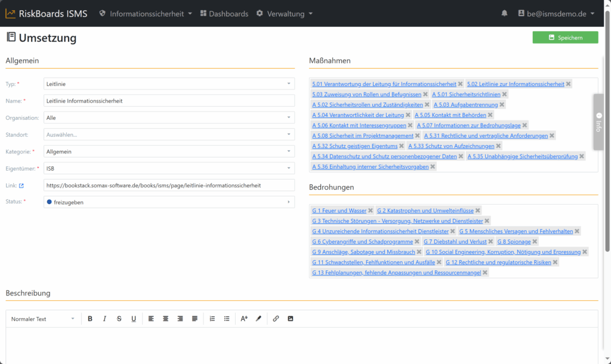Center align the description text
This screenshot has height=364, width=611.
pyautogui.click(x=166, y=319)
